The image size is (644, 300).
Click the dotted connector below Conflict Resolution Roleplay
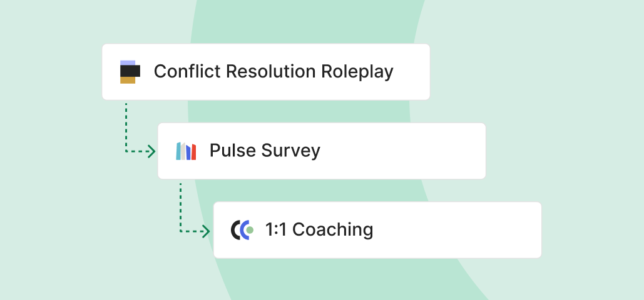(126, 125)
